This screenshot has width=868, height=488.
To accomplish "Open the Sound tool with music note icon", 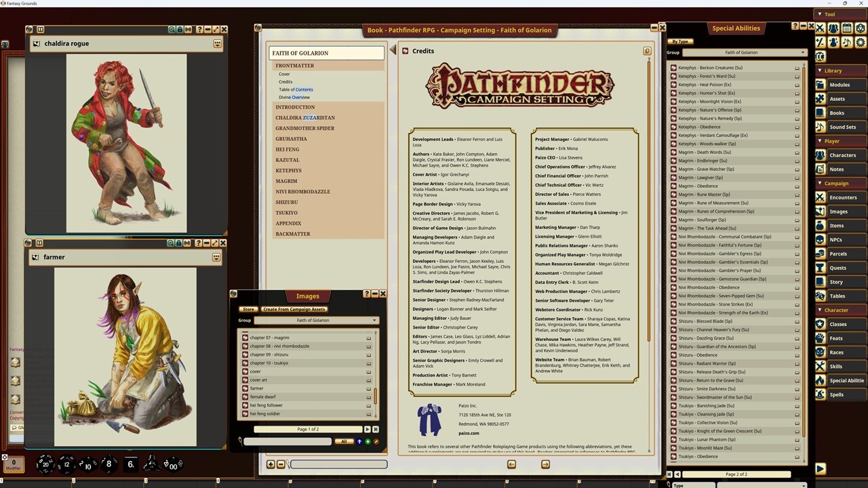I will [x=846, y=42].
